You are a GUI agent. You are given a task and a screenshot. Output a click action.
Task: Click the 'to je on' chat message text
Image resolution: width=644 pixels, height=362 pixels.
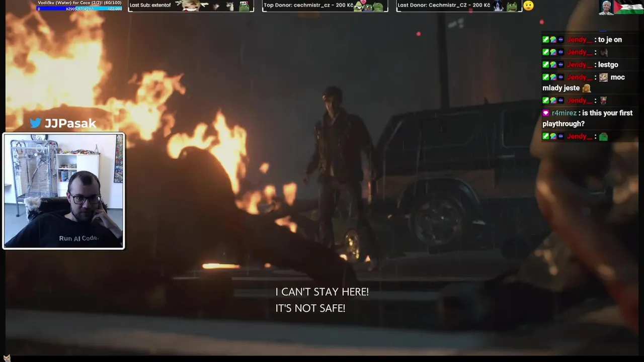click(x=610, y=40)
